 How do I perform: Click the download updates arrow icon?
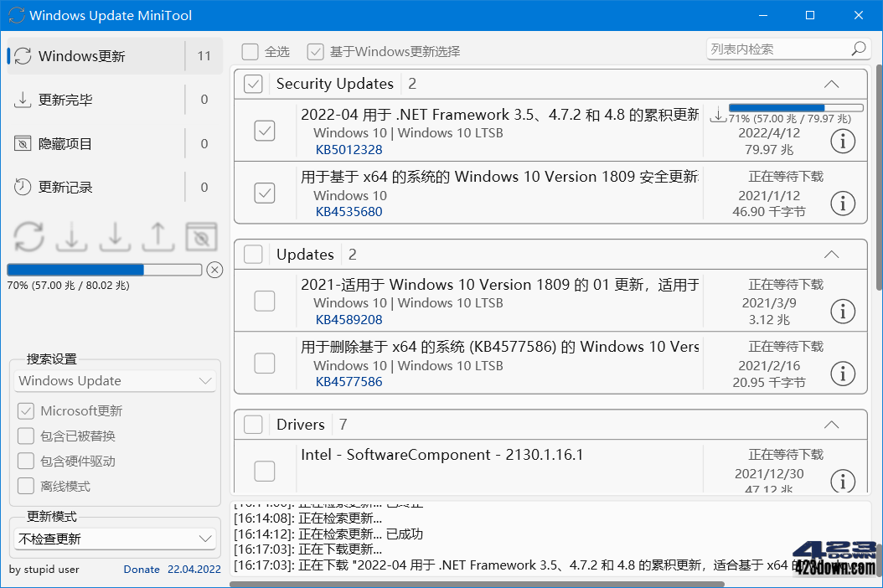(x=71, y=236)
